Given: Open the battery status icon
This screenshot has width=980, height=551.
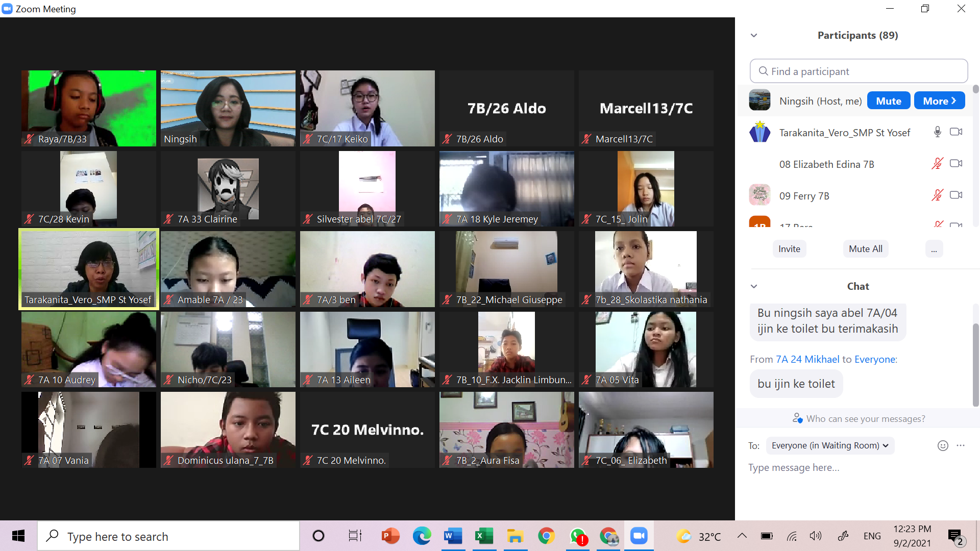Looking at the screenshot, I should (x=766, y=536).
